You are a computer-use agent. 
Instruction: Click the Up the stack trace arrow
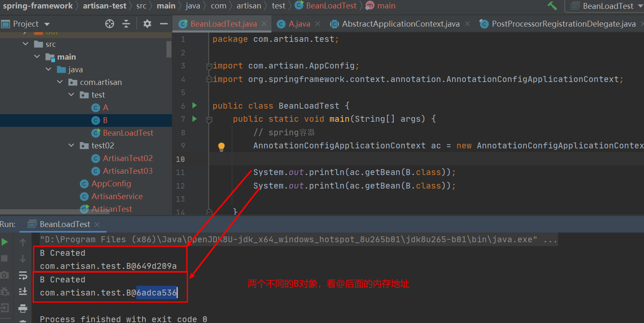23,242
